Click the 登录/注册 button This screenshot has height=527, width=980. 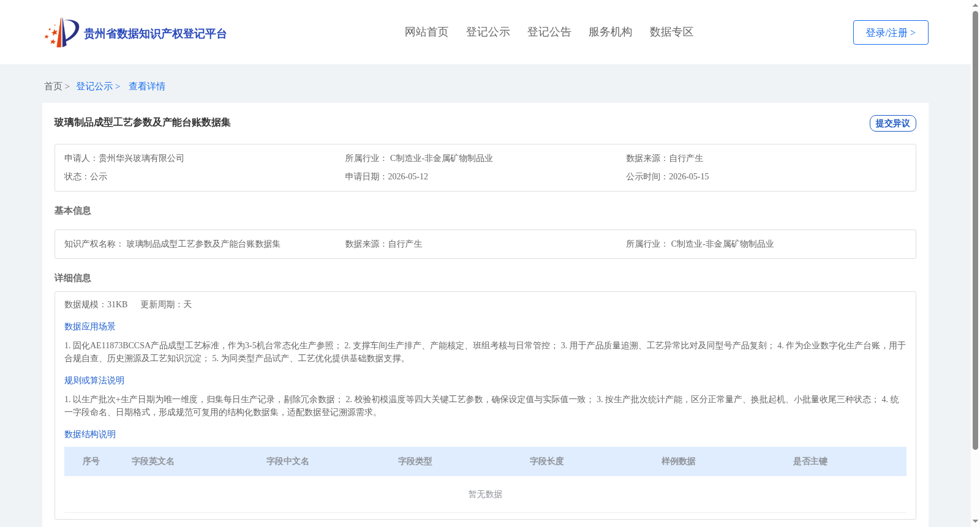[x=891, y=32]
